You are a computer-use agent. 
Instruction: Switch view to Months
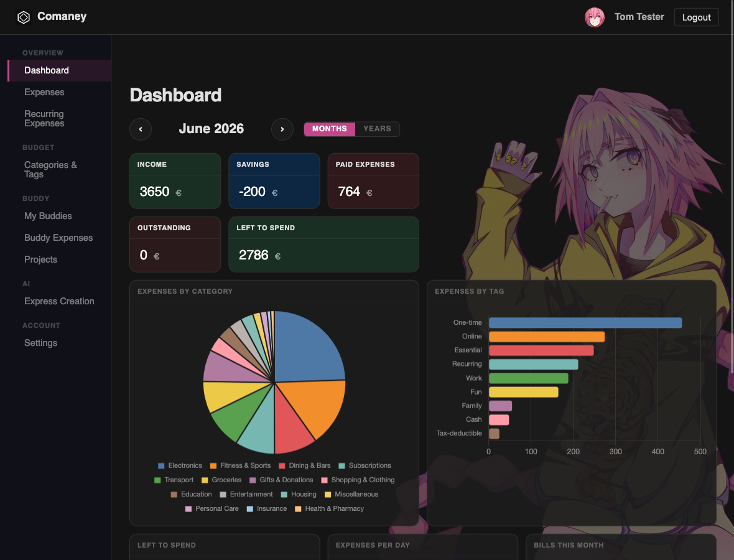click(330, 129)
